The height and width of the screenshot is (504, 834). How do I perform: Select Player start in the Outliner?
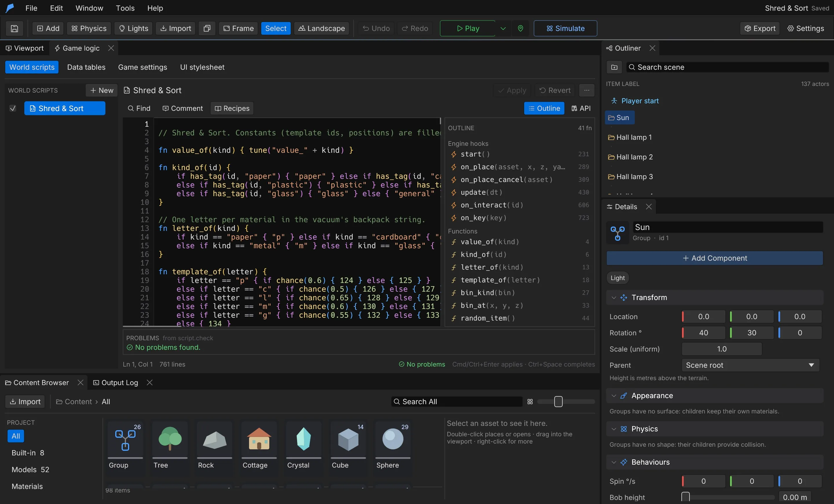click(x=640, y=101)
